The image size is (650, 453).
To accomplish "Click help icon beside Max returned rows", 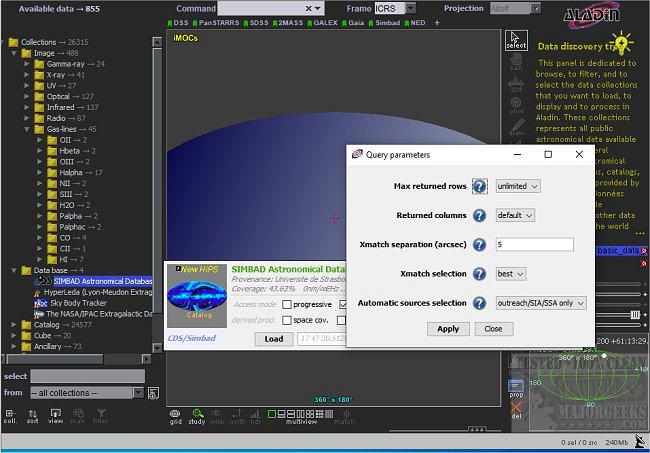I will click(480, 186).
